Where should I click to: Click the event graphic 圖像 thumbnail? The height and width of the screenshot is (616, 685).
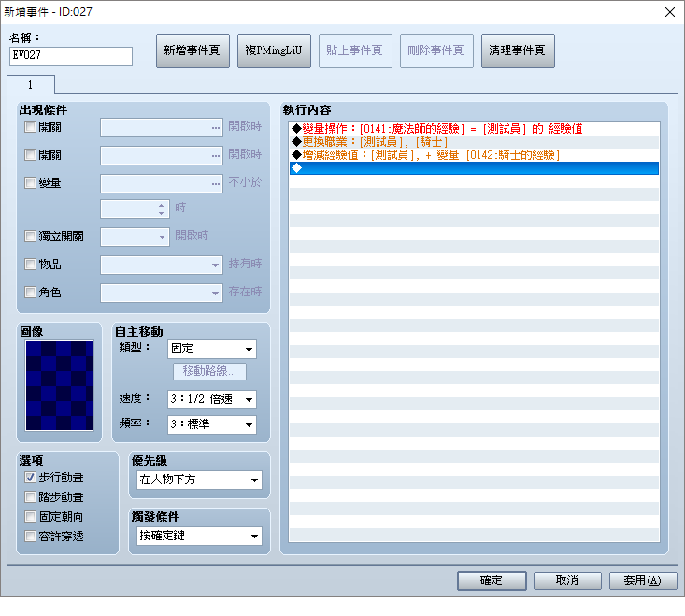point(60,386)
